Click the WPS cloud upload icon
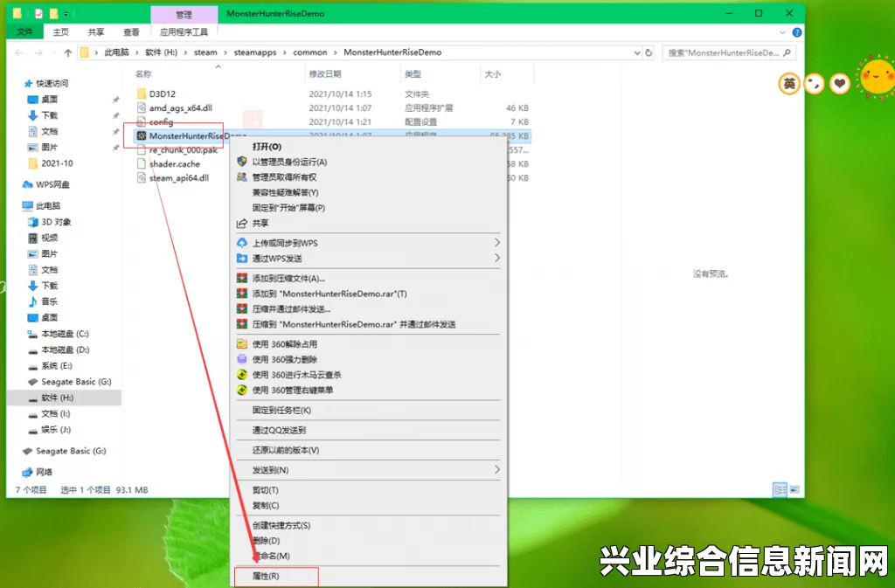This screenshot has width=895, height=588. (x=242, y=243)
